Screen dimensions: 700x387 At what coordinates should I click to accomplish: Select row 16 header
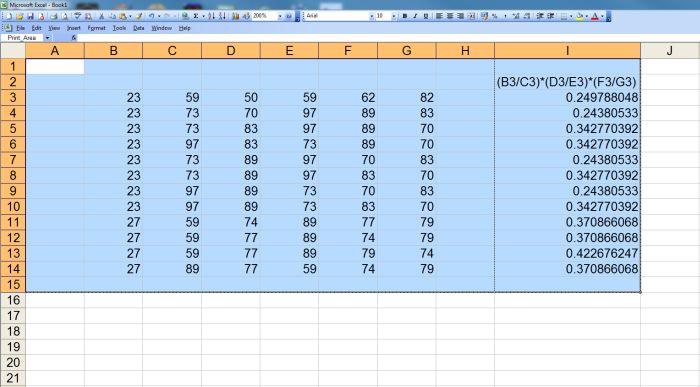[x=13, y=300]
